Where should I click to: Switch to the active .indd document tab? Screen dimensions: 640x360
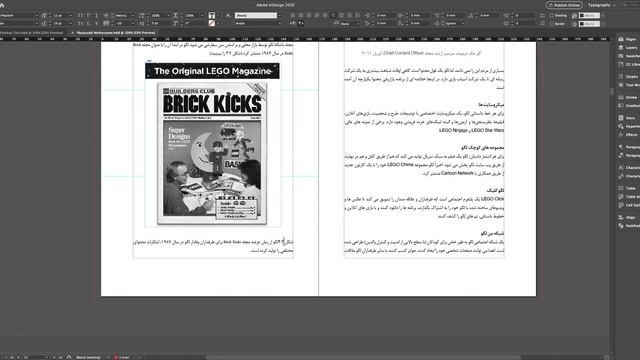(116, 33)
